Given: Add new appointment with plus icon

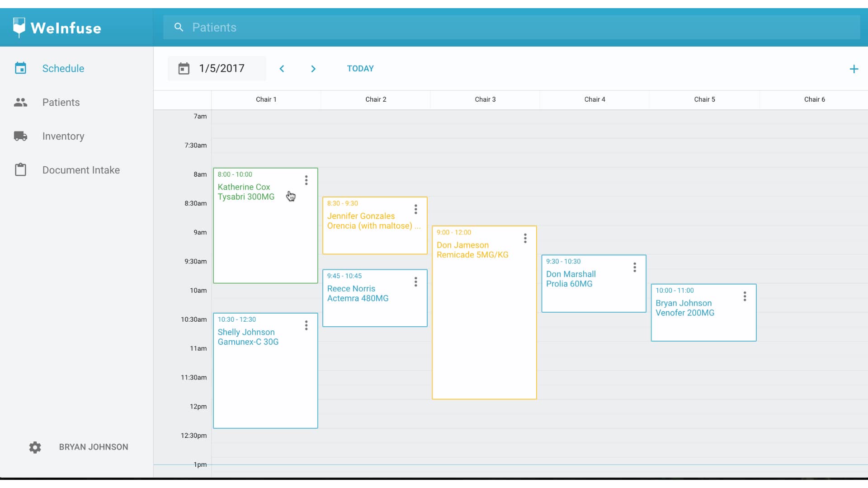Looking at the screenshot, I should point(854,69).
